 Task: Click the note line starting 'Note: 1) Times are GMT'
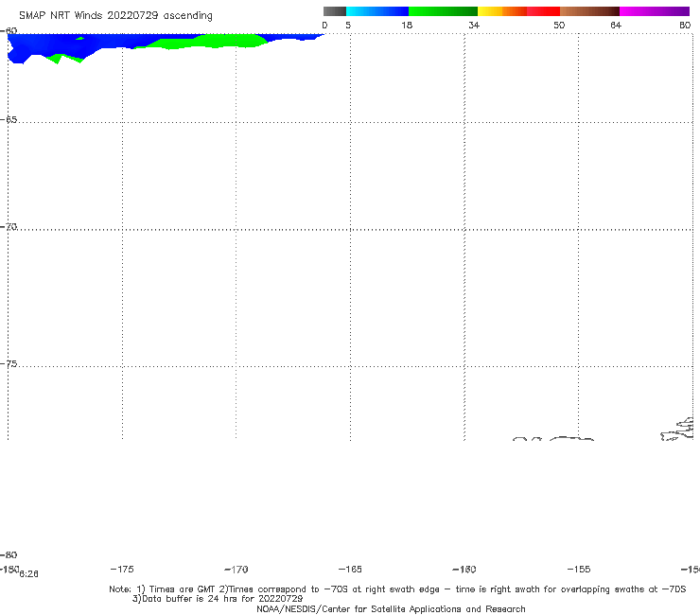coord(397,589)
